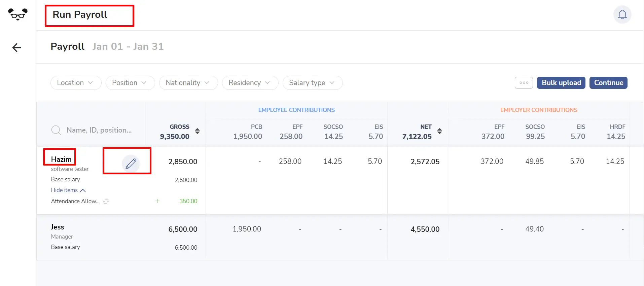Click the recurring icon beside Attendance Allowance
This screenshot has width=644, height=286.
106,201
